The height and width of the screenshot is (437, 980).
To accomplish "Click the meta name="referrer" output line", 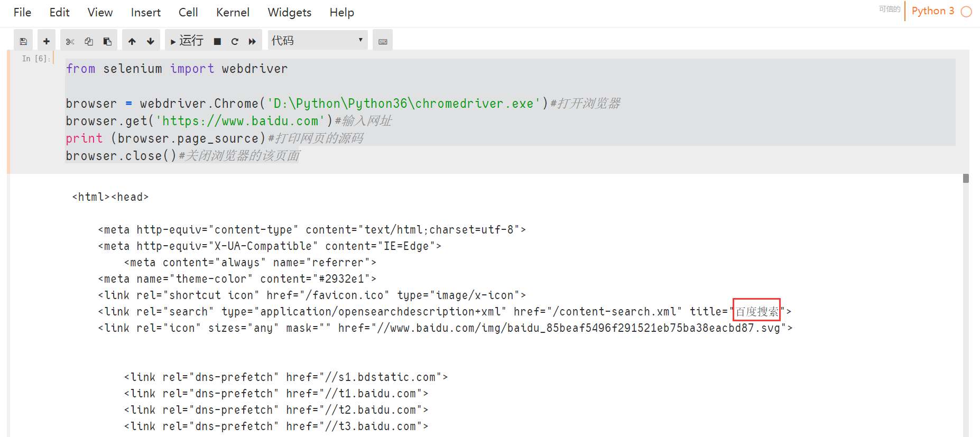I will coord(251,263).
